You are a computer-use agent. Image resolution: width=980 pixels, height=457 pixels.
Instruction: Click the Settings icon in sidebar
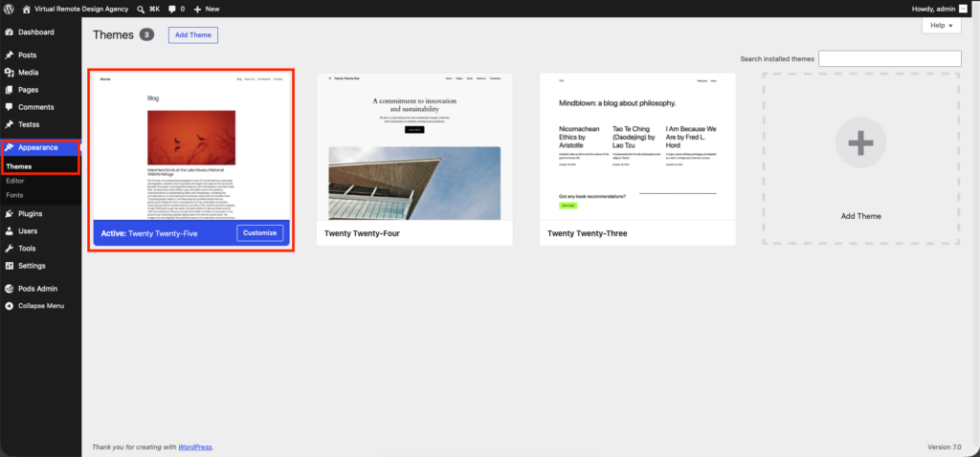[10, 266]
